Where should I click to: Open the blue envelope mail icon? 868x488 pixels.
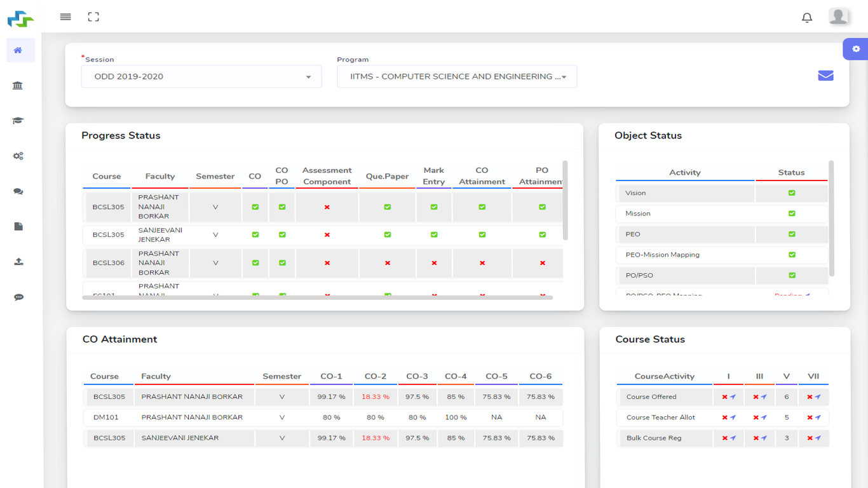coord(825,76)
